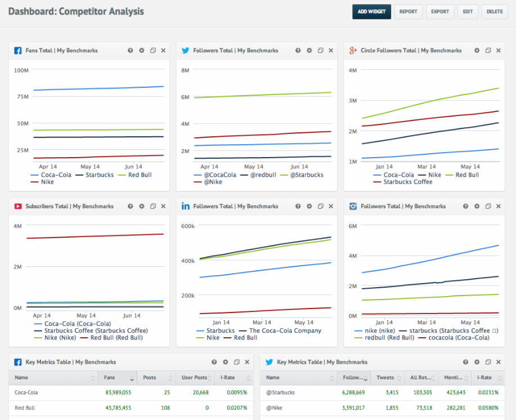
Task: Duplicate the Twitter Followers Total widget
Action: (x=320, y=50)
